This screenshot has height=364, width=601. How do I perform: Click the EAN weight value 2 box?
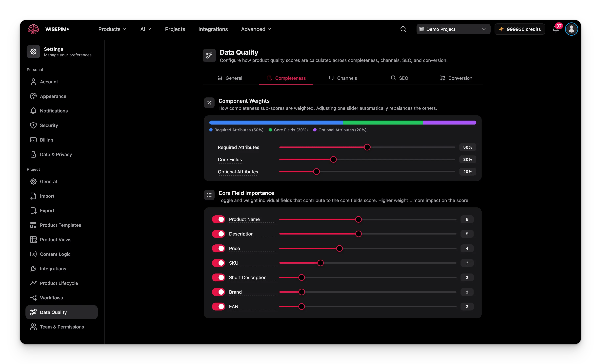coord(467,307)
